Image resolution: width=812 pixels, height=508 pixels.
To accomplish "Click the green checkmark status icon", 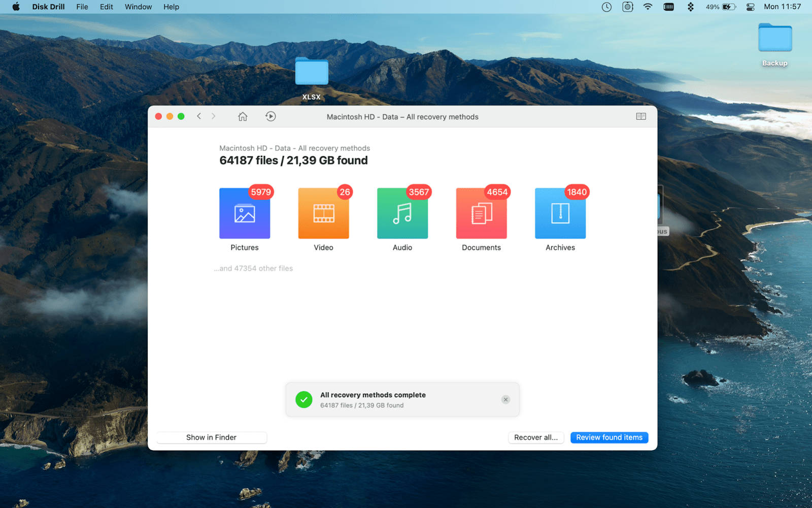I will tap(303, 400).
